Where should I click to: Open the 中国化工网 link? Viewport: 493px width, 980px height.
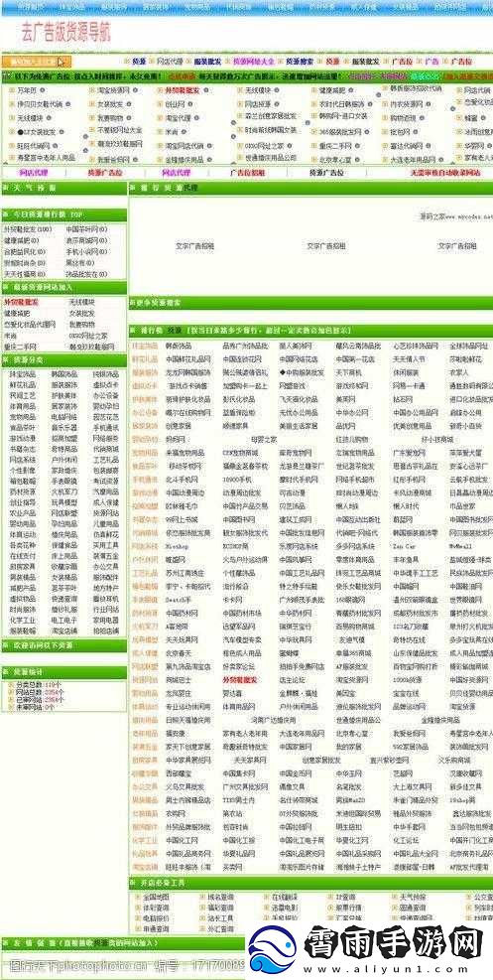pyautogui.click(x=182, y=840)
